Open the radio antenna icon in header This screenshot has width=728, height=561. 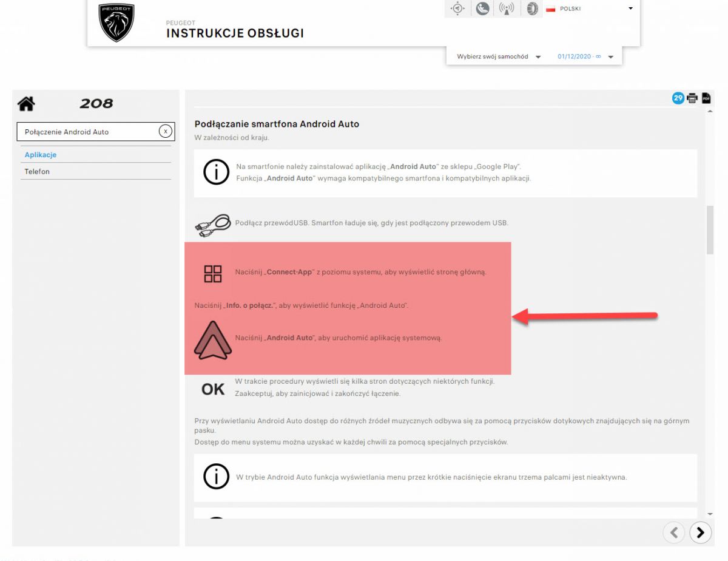(507, 8)
